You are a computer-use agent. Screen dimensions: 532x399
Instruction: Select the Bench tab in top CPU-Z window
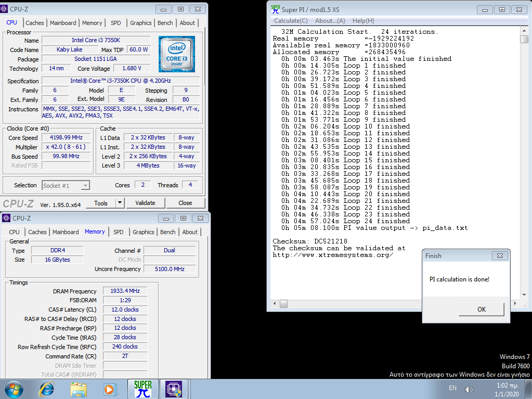coord(165,23)
